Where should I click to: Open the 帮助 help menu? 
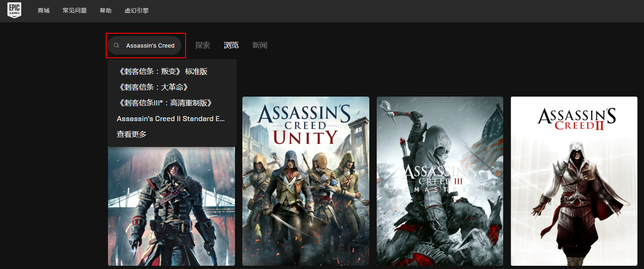tap(106, 11)
